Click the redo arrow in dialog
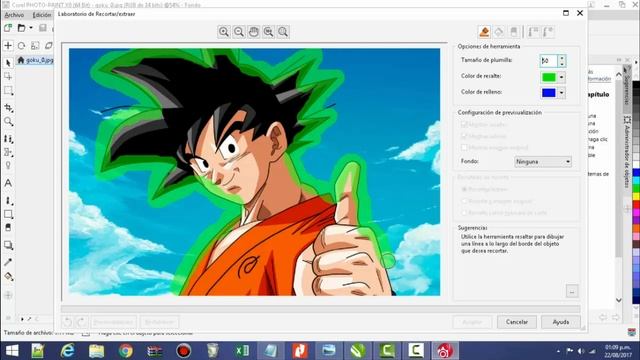Image resolution: width=640 pixels, height=360 pixels. 81,322
